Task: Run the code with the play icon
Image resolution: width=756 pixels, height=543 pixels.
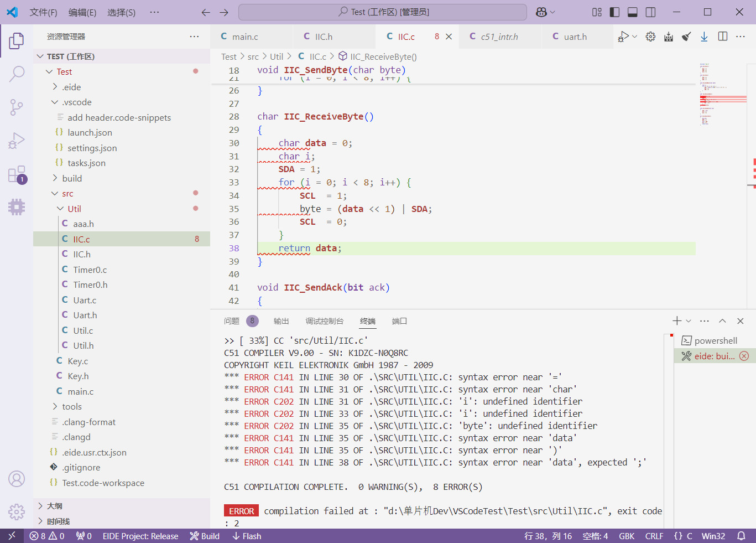Action: pyautogui.click(x=623, y=37)
